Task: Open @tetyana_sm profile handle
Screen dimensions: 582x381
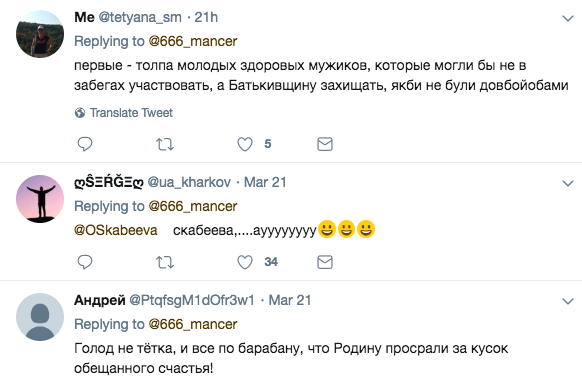Action: (140, 17)
